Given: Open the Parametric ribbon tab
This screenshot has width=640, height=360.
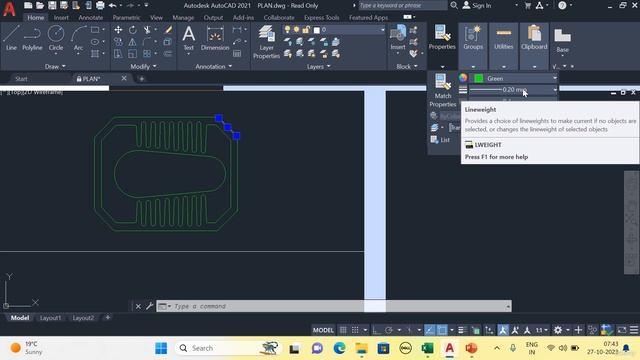Looking at the screenshot, I should tap(127, 18).
